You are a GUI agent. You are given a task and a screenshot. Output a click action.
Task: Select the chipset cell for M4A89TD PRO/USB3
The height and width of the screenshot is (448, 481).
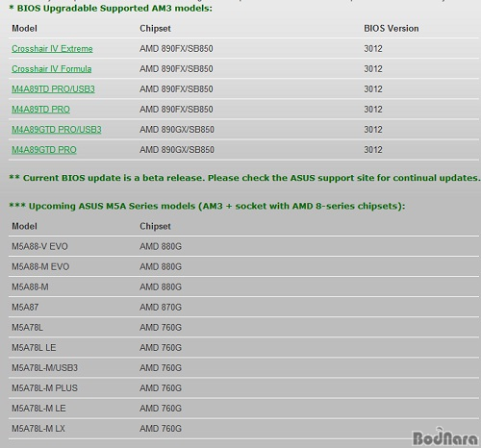[x=176, y=89]
